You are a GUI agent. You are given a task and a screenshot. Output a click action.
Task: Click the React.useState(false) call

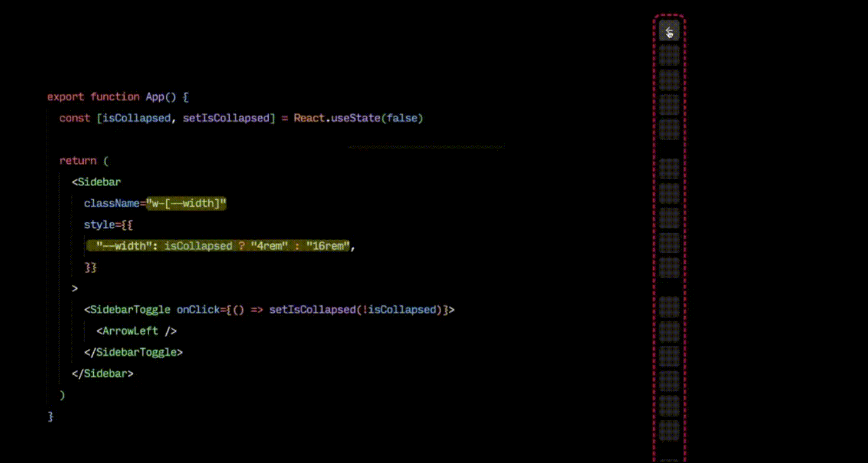pos(360,118)
